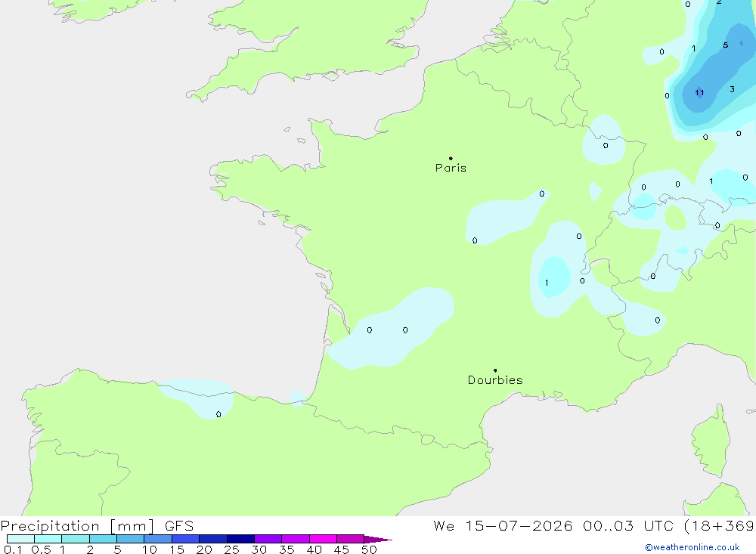Pick the 20–25 mm dark blue swatch
Viewport: 756px width, 554px height.
pyautogui.click(x=213, y=539)
